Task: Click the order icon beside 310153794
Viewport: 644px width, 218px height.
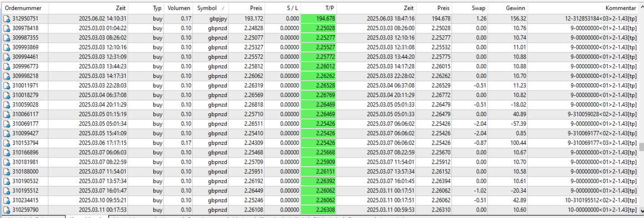Action: (x=6, y=143)
